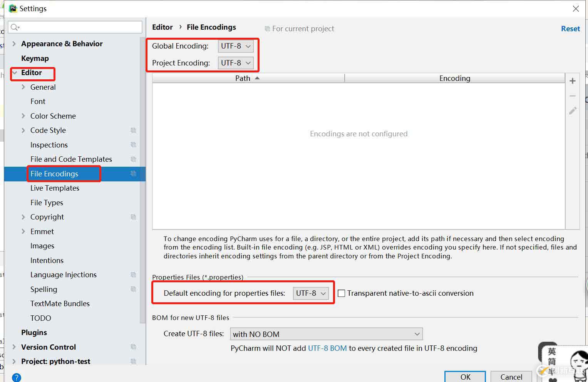Select File and Code Templates
Image resolution: width=588 pixels, height=382 pixels.
[71, 159]
